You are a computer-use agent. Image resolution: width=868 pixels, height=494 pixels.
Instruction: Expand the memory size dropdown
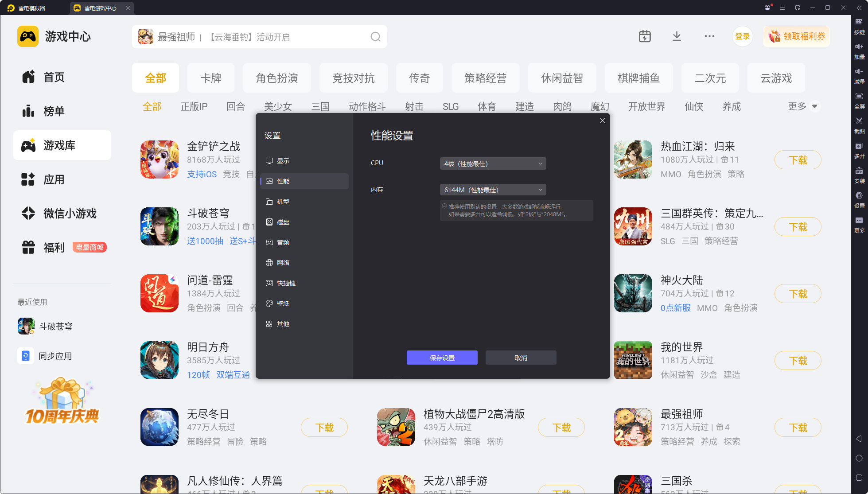(493, 190)
